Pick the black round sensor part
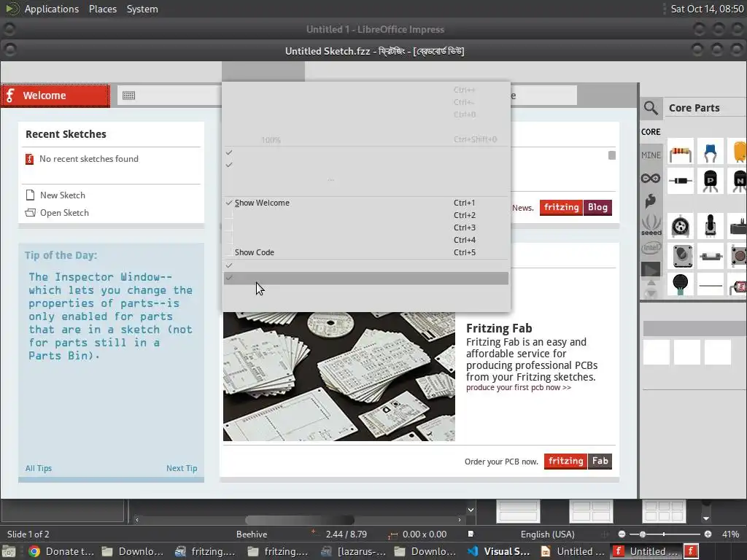Image resolution: width=747 pixels, height=560 pixels. click(x=681, y=284)
